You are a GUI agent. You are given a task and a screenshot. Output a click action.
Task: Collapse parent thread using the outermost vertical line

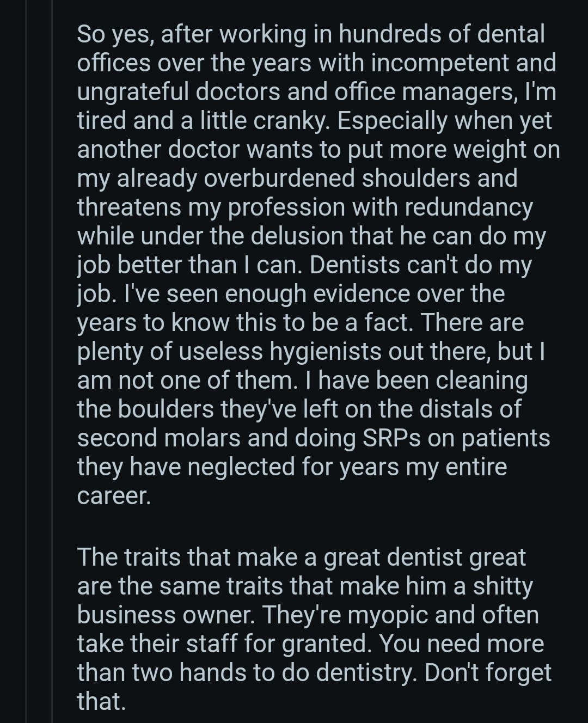pos(26,361)
